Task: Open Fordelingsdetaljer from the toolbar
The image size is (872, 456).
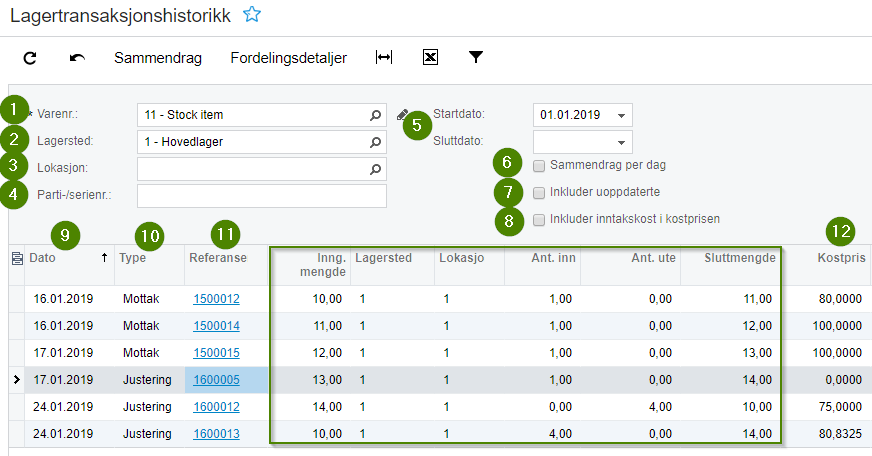Action: click(x=289, y=58)
